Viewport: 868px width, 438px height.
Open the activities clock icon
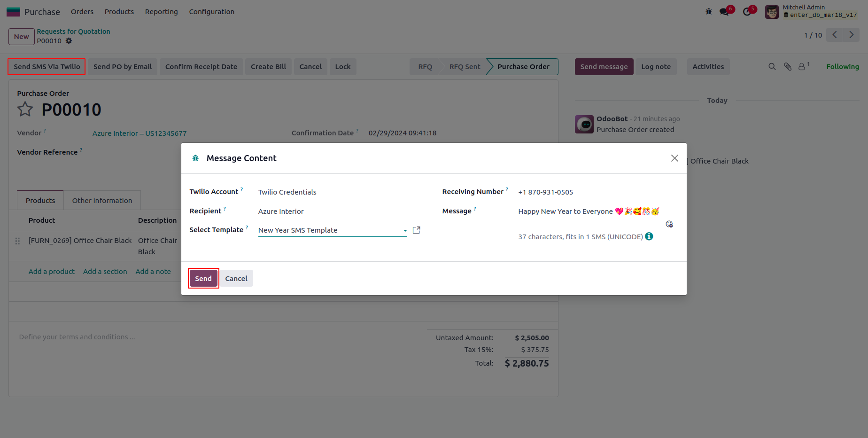tap(747, 12)
